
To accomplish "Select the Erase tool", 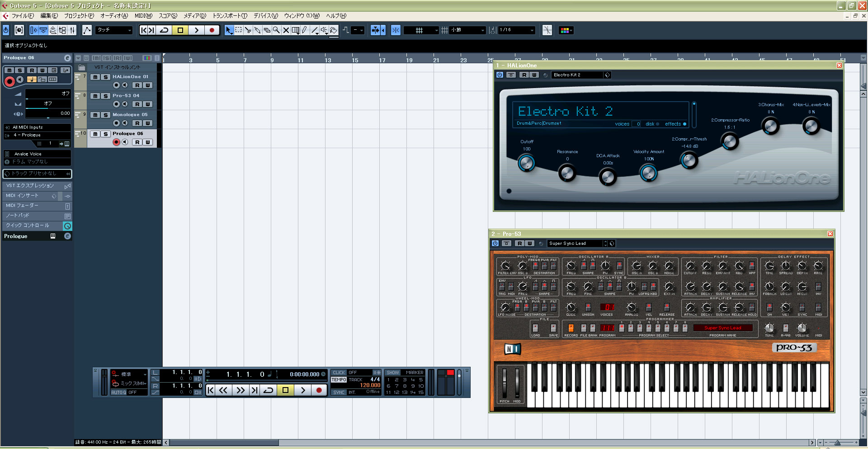I will pos(267,30).
